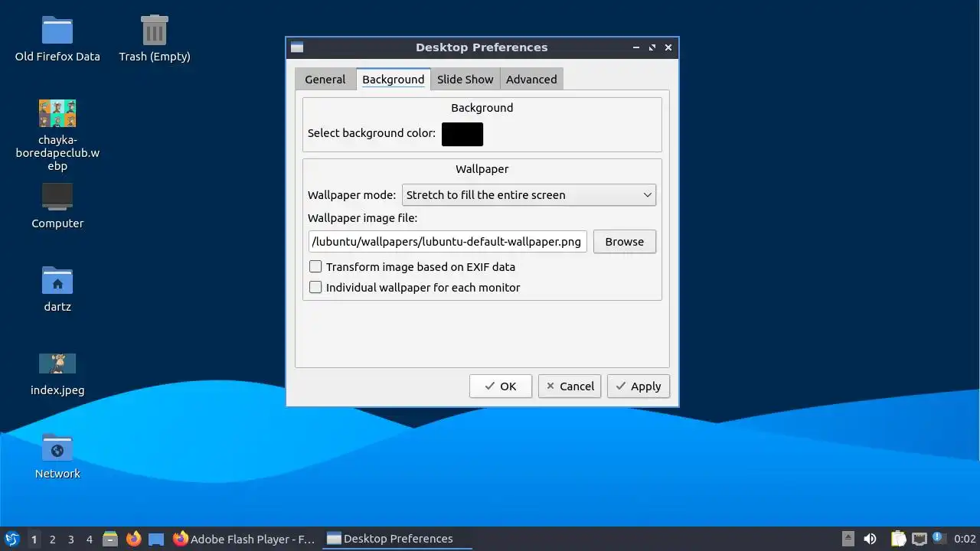Switch to workspace 1
This screenshot has width=980, height=551.
point(34,539)
